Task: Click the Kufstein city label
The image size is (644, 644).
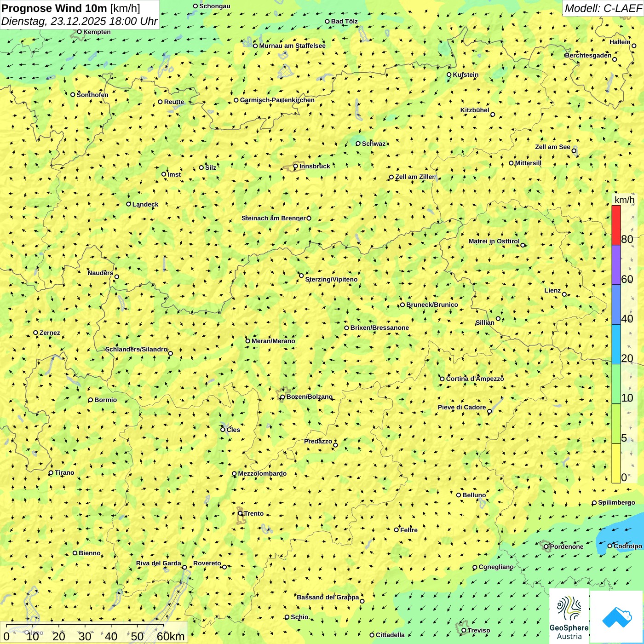Action: pos(466,75)
